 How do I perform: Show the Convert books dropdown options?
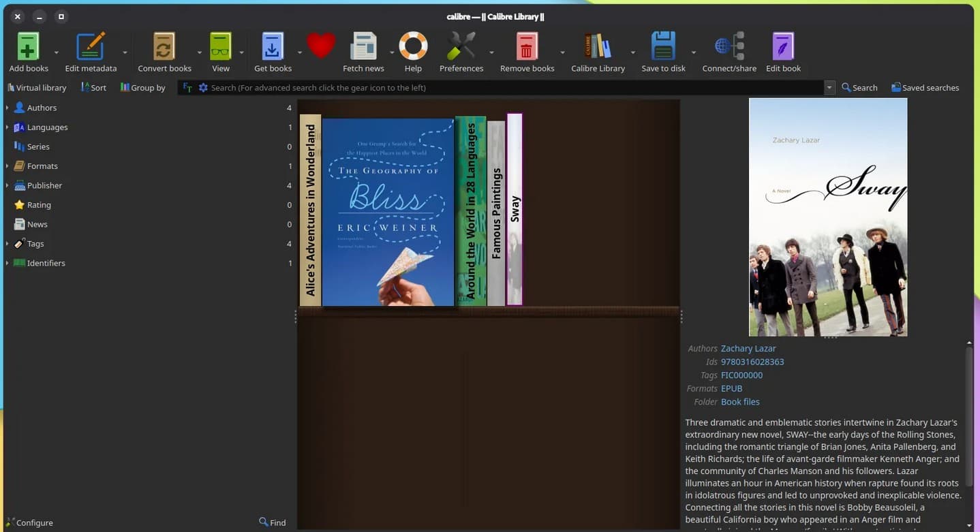[x=200, y=52]
